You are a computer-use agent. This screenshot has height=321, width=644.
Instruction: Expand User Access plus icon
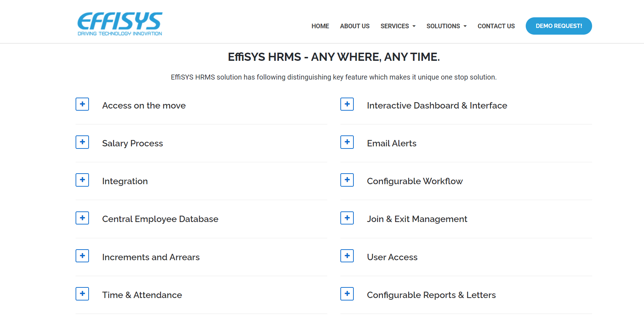[x=347, y=256]
